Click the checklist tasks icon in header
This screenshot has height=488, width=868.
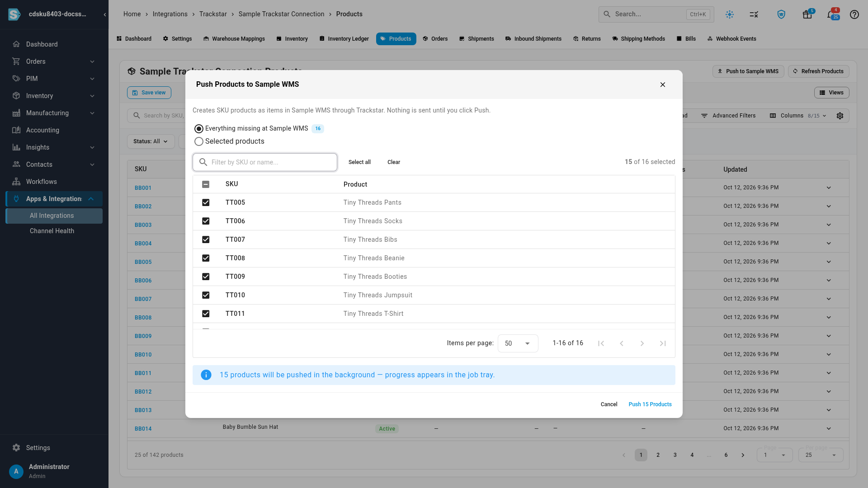[x=754, y=14]
